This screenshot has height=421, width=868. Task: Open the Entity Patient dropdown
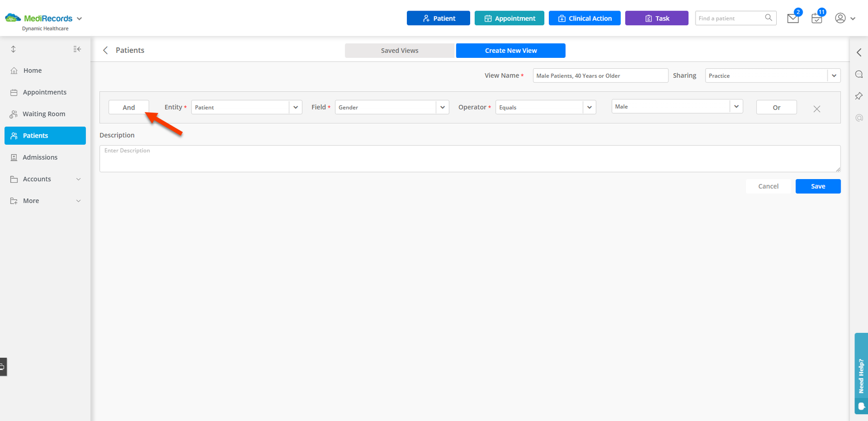coord(246,107)
